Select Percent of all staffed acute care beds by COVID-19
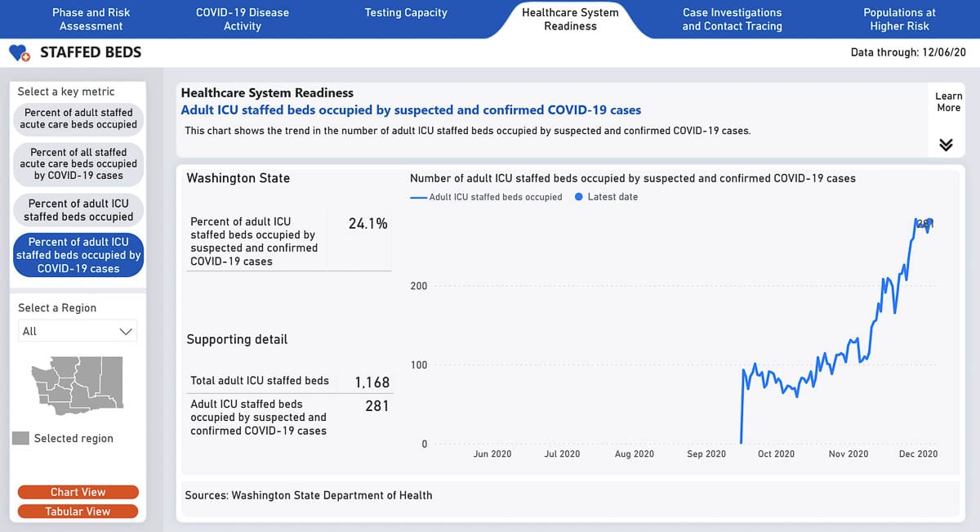This screenshot has height=532, width=980. tap(78, 163)
